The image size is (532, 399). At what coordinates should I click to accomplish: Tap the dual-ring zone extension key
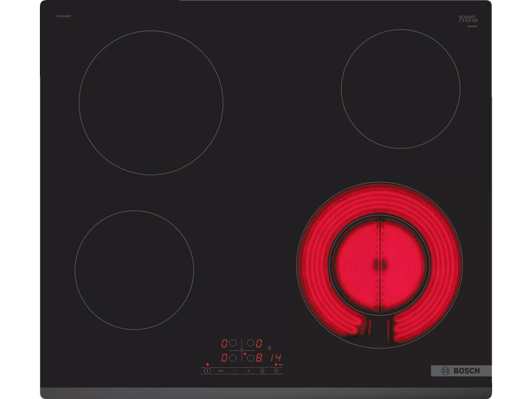click(261, 370)
